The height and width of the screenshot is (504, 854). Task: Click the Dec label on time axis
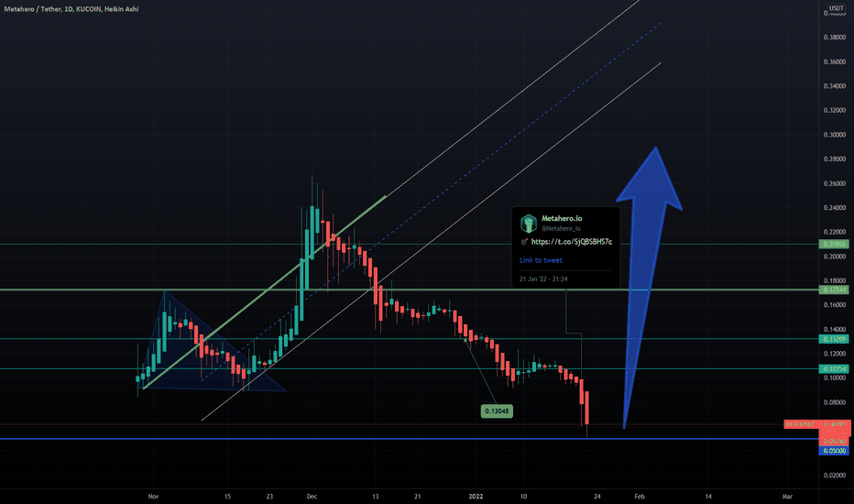pyautogui.click(x=312, y=497)
